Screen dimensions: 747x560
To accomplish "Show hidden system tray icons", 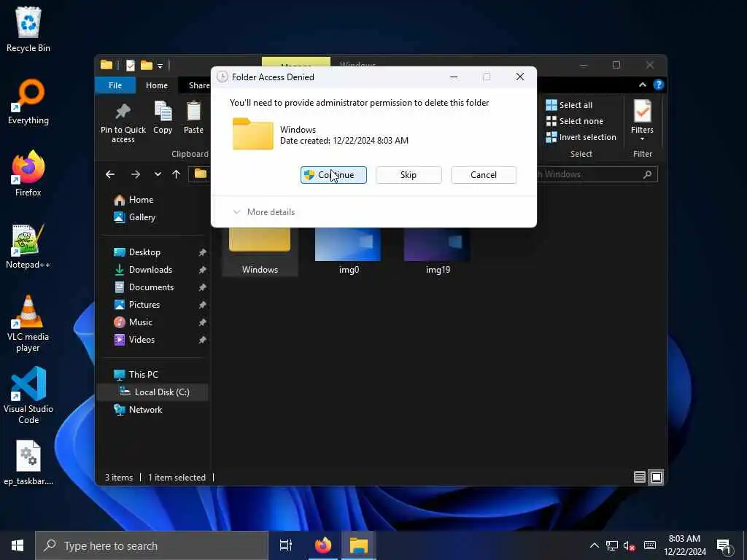I will pyautogui.click(x=594, y=545).
